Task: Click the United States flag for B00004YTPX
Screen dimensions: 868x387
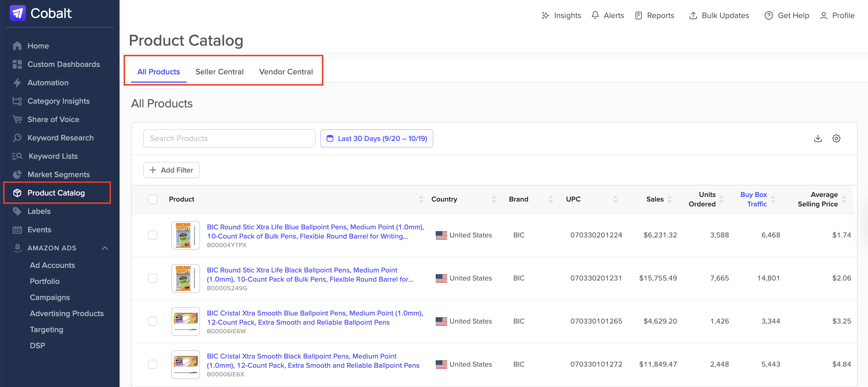Action: point(441,235)
